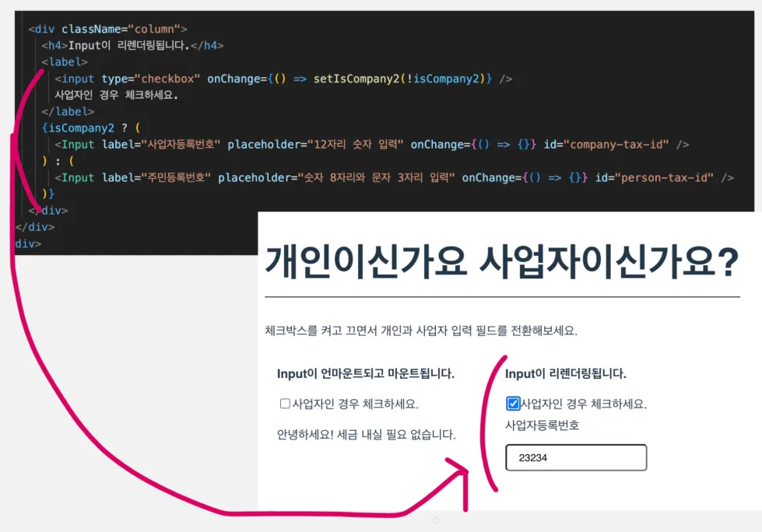Image resolution: width=762 pixels, height=532 pixels.
Task: Uncheck the checked 사업자인 경우 체크하세요 checkbox
Action: 513,404
